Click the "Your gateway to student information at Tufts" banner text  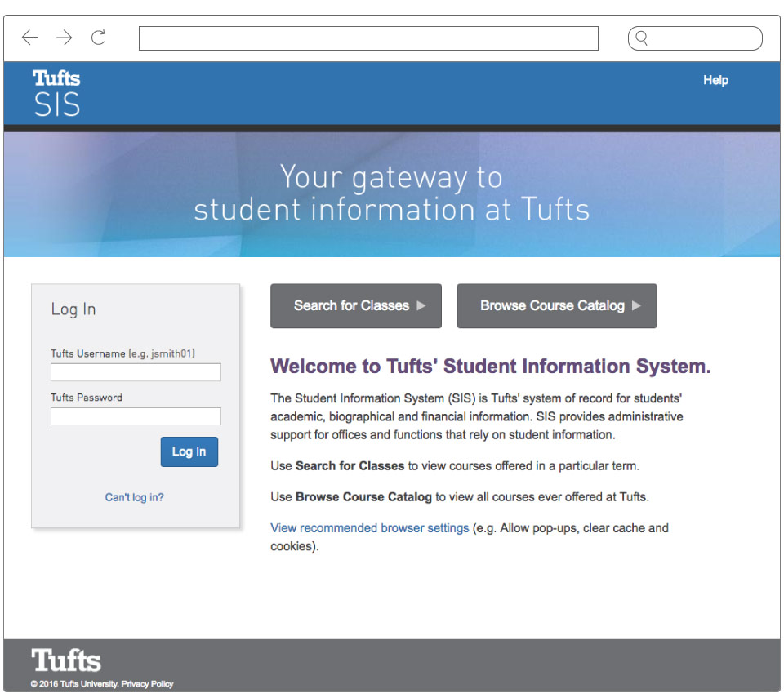pyautogui.click(x=391, y=193)
